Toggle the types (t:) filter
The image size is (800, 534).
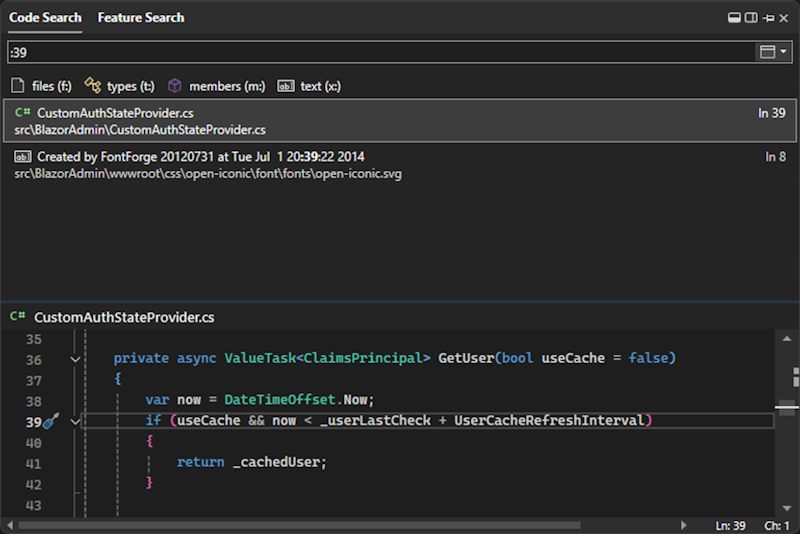coord(117,86)
